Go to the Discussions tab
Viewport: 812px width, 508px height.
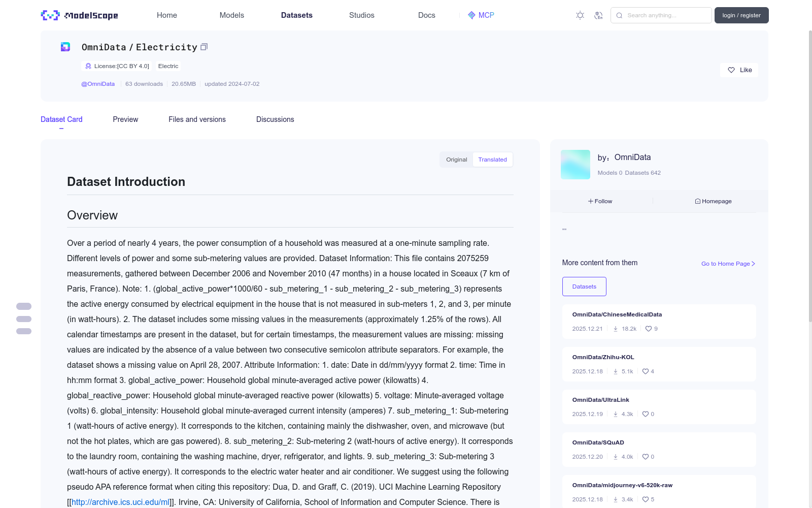click(x=275, y=119)
